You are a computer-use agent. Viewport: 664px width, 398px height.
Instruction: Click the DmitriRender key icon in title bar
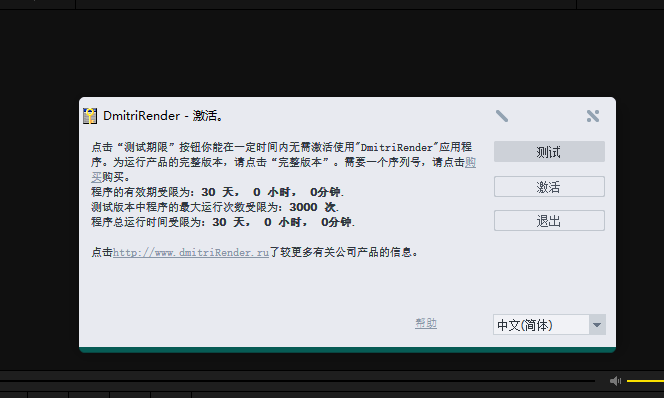(x=90, y=116)
